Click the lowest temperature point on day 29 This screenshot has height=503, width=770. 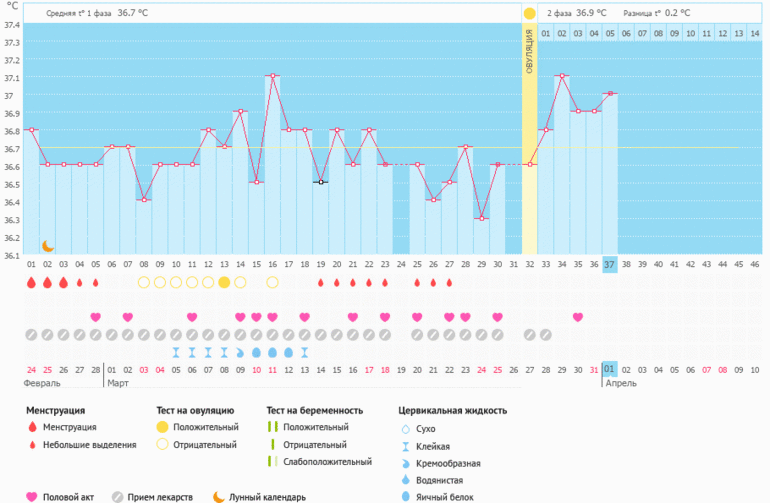pyautogui.click(x=481, y=218)
